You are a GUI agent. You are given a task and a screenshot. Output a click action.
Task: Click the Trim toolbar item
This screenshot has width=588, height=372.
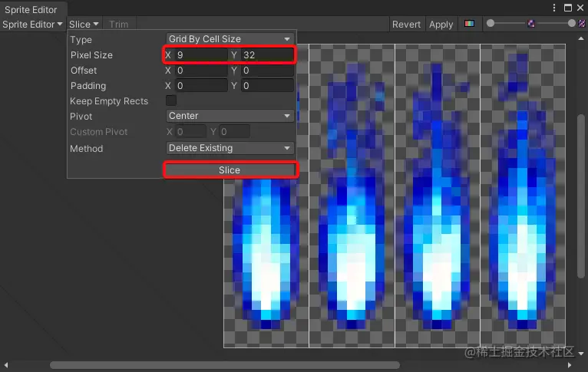118,25
